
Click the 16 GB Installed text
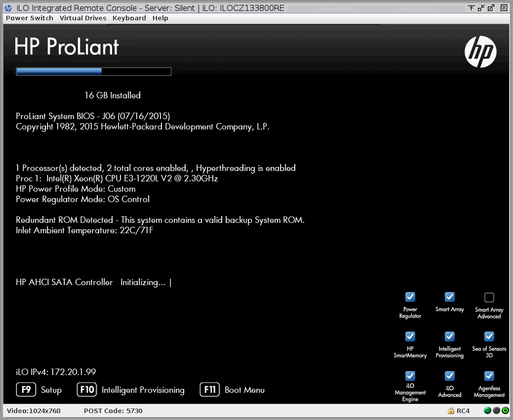coord(113,95)
